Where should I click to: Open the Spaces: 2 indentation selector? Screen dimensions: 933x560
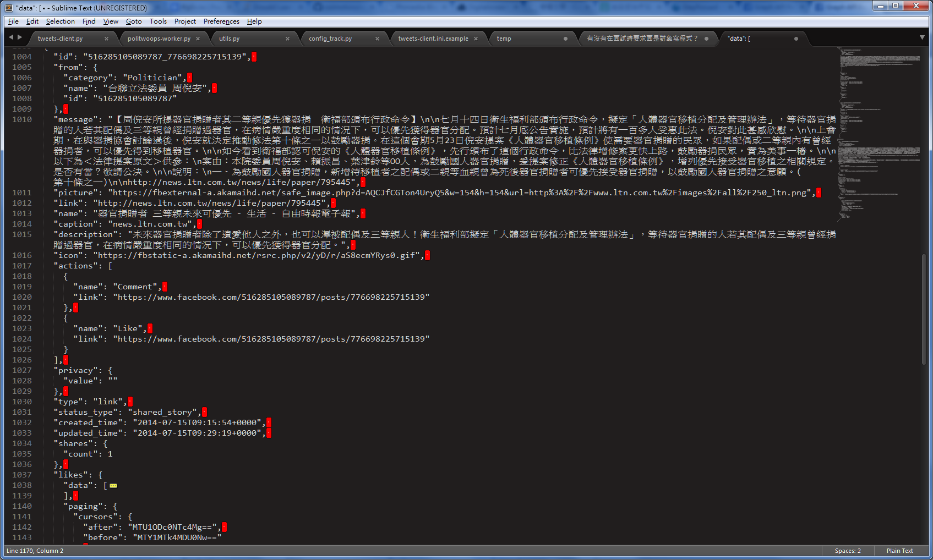coord(847,551)
